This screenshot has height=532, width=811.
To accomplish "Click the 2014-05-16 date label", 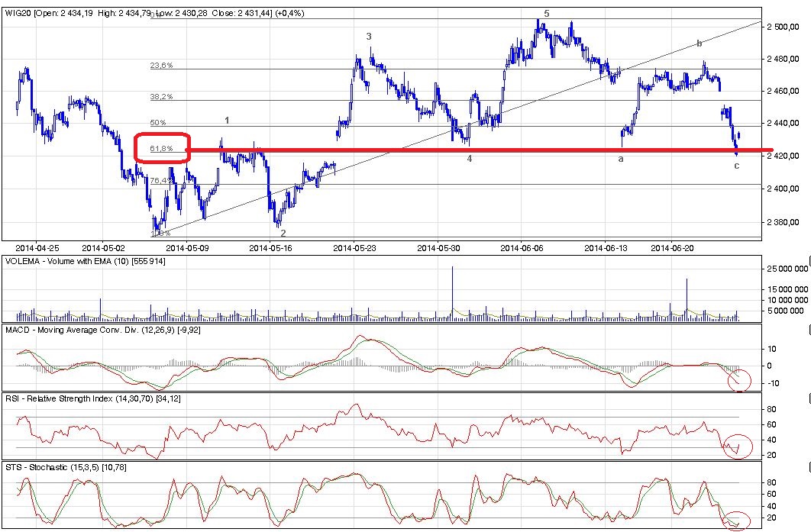I will click(270, 248).
